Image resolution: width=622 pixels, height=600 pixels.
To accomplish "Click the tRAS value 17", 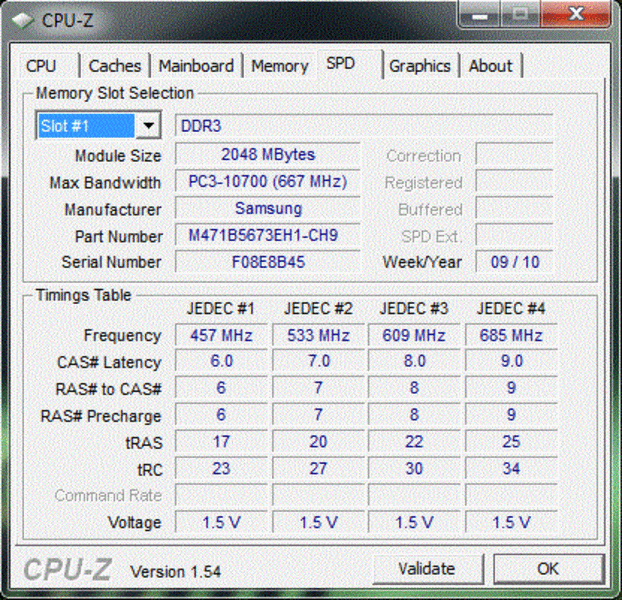I will coord(221,442).
